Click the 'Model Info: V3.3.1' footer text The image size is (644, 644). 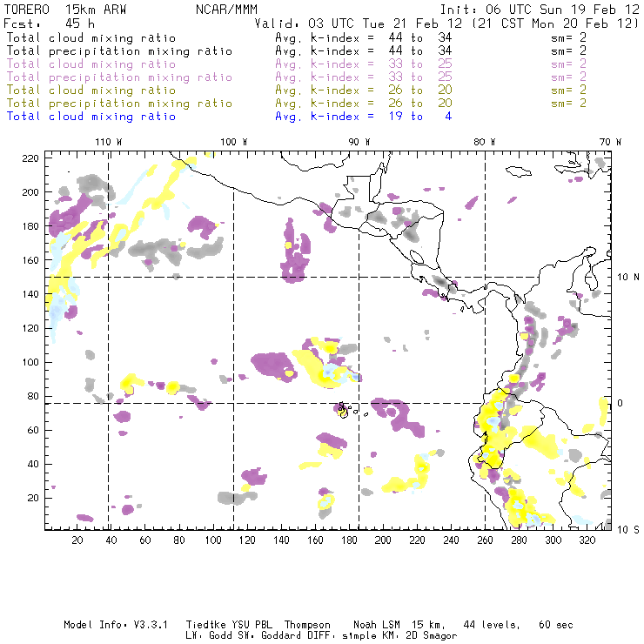(116, 625)
